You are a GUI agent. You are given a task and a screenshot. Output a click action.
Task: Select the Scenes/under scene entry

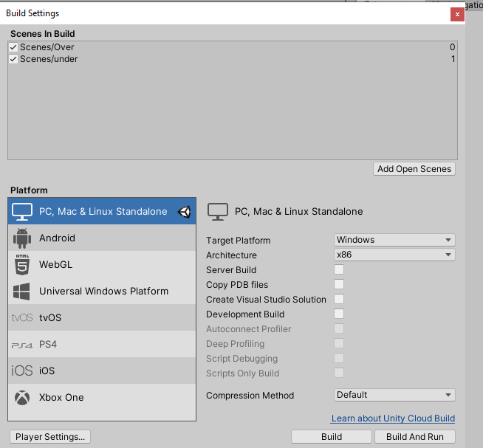click(x=233, y=59)
